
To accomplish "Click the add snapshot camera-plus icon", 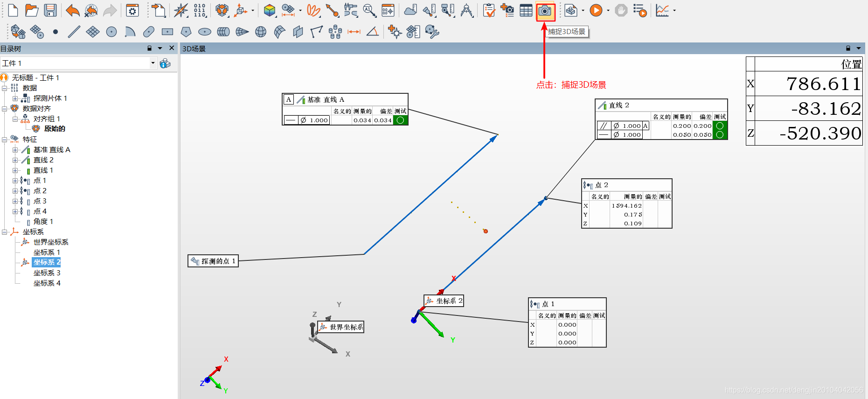I will pyautogui.click(x=507, y=10).
